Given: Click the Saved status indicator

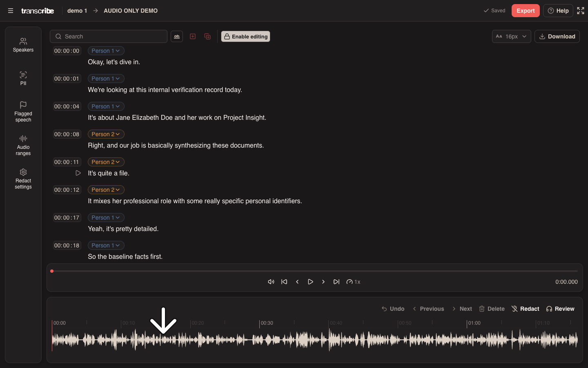Looking at the screenshot, I should coord(494,11).
